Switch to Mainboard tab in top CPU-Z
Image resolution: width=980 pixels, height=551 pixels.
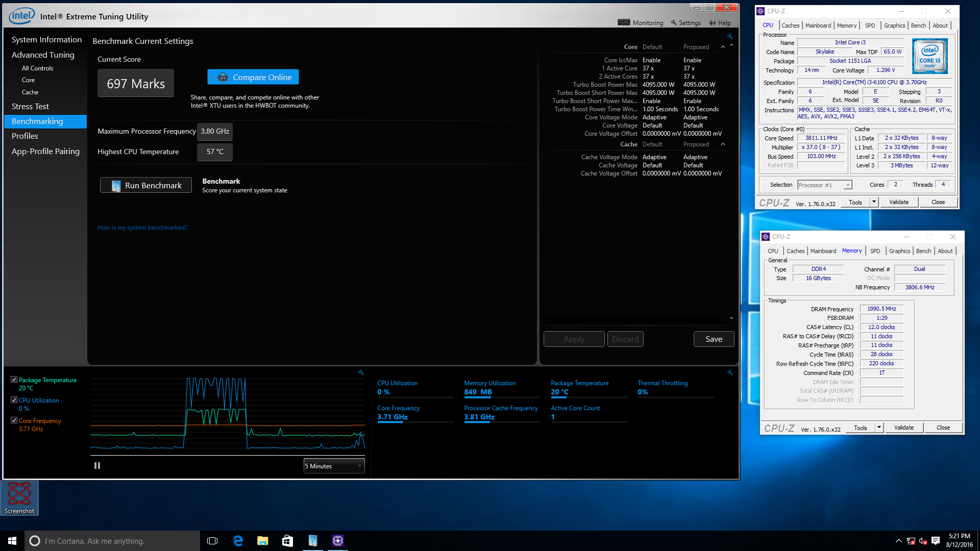click(x=818, y=26)
